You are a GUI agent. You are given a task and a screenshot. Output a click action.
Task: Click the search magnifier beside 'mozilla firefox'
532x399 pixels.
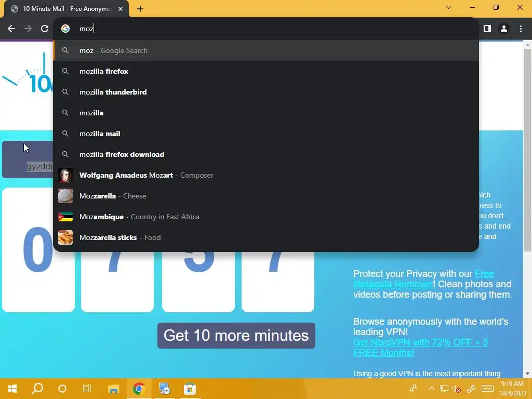click(65, 71)
